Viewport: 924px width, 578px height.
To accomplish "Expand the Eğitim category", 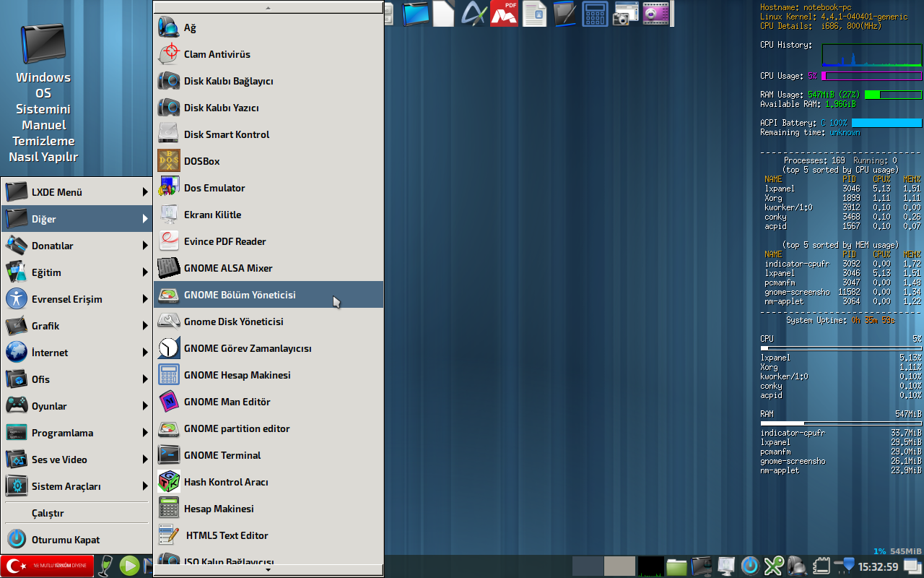I will tap(77, 272).
